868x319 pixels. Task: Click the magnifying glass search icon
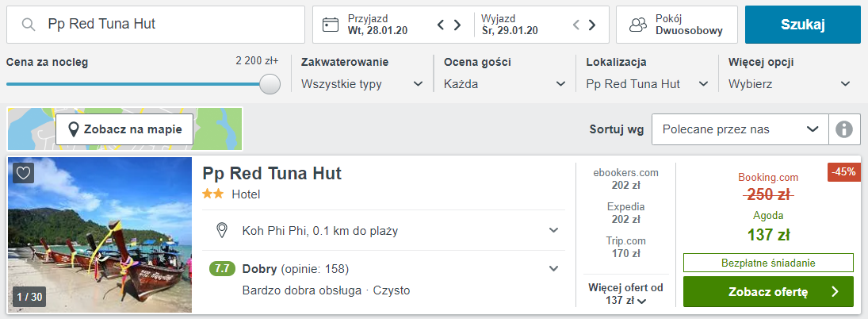click(29, 25)
